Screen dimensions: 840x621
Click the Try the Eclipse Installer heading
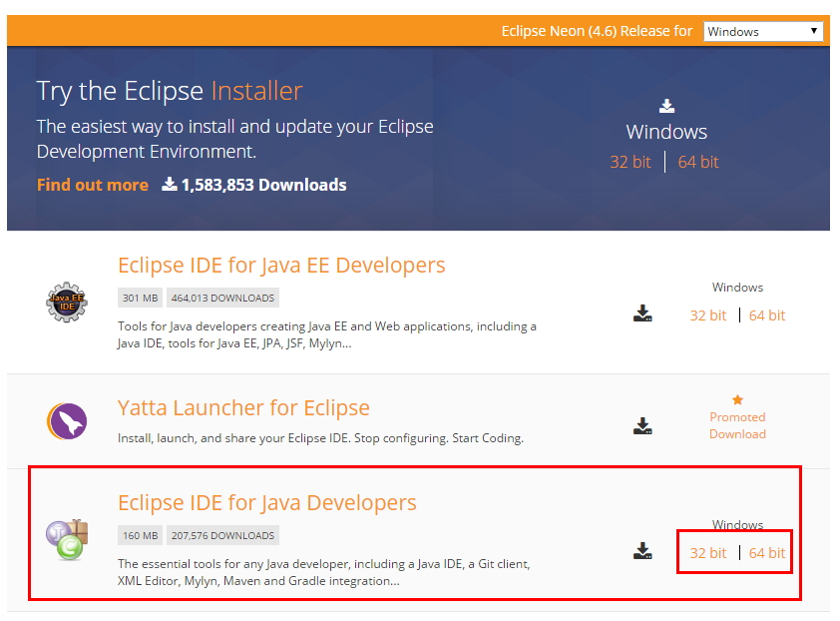[x=170, y=91]
